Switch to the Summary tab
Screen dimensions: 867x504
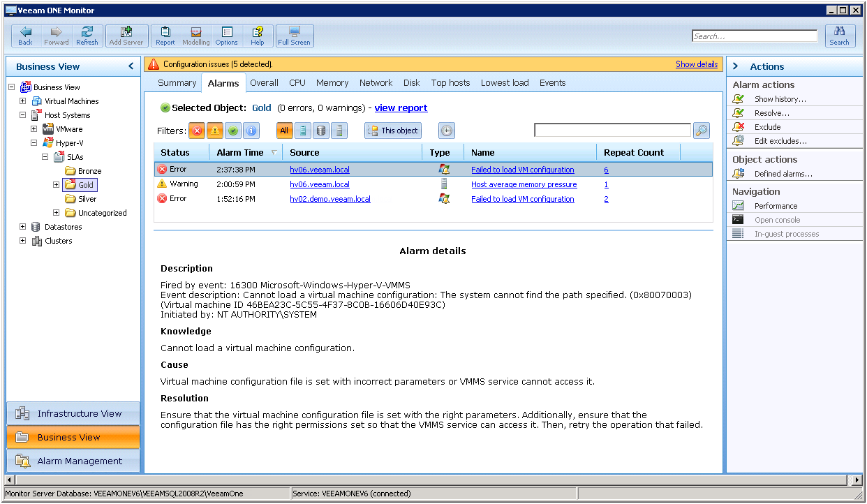177,82
